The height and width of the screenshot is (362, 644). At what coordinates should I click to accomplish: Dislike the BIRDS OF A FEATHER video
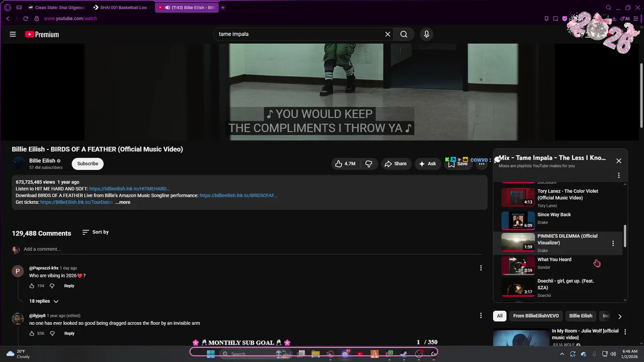(x=369, y=164)
